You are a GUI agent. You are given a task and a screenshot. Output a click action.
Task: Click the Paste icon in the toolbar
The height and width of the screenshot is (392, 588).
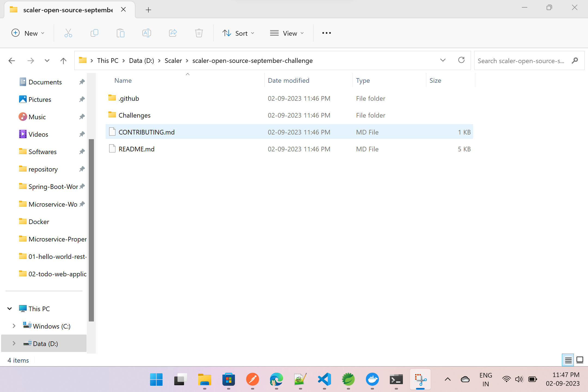click(x=121, y=33)
